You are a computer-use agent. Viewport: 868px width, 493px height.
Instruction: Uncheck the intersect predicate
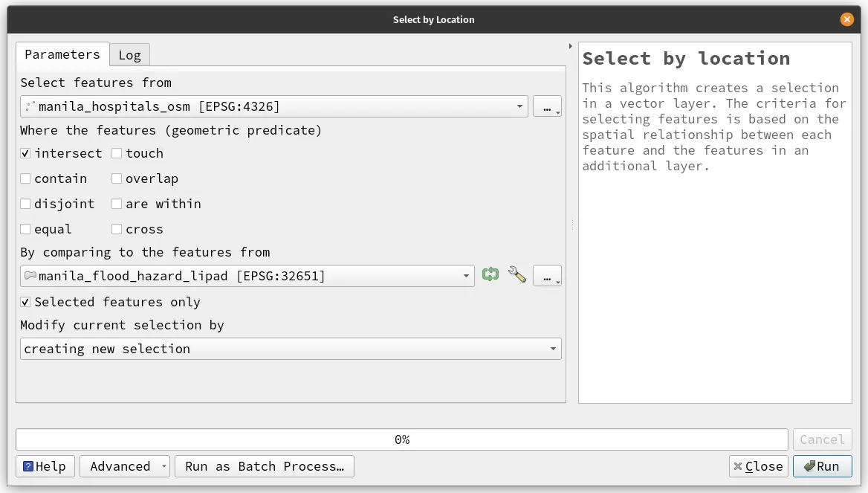(x=26, y=154)
